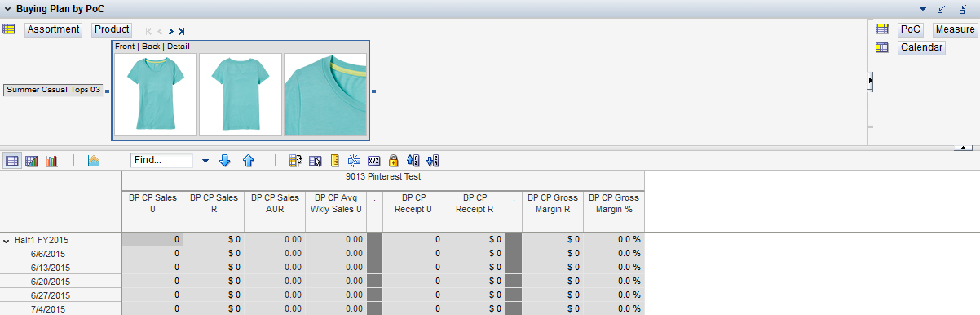
Task: Collapse the right side panel splitter arrow
Action: click(870, 82)
